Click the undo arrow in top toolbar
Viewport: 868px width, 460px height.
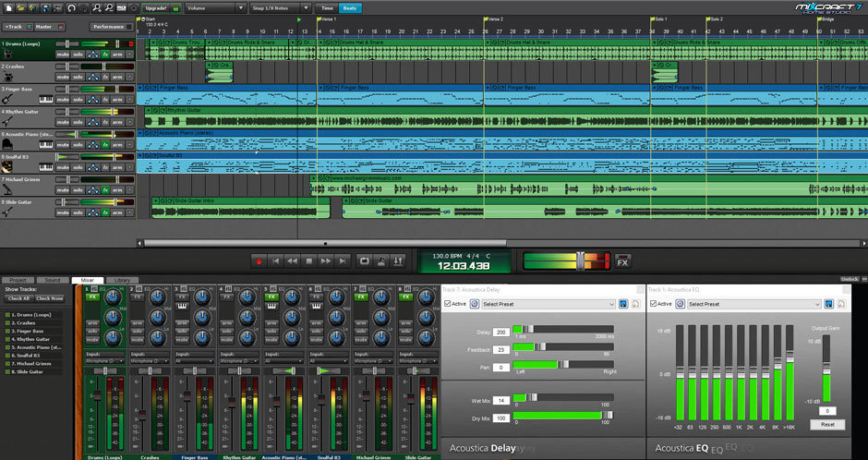click(x=71, y=8)
